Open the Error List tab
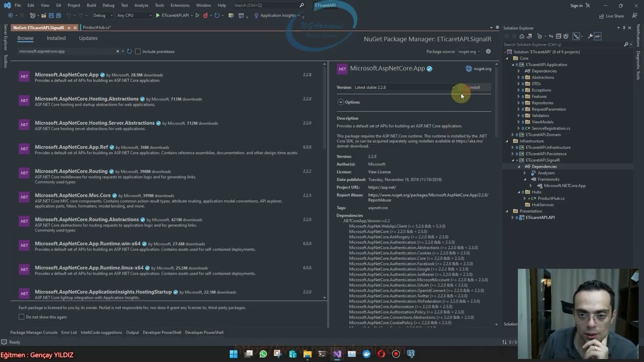644x362 pixels. pyautogui.click(x=69, y=332)
